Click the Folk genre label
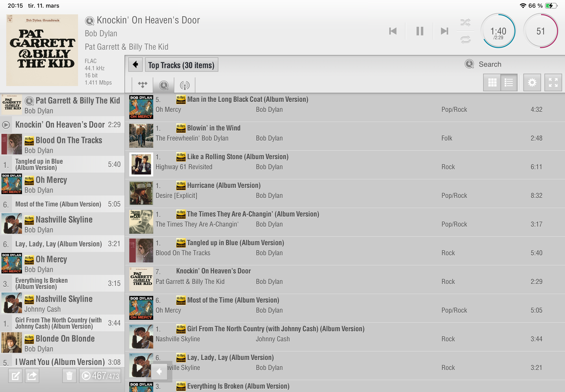 447,138
